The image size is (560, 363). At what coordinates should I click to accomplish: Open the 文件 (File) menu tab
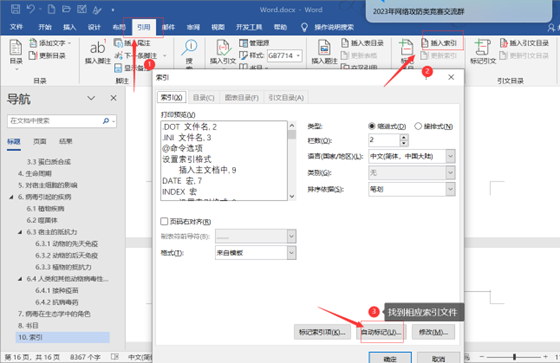pyautogui.click(x=16, y=27)
